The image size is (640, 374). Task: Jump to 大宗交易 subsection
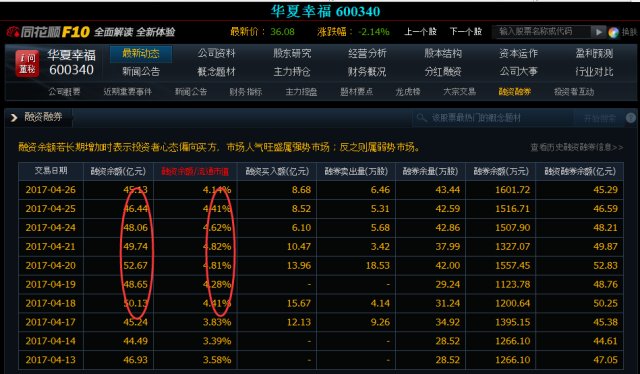click(460, 92)
